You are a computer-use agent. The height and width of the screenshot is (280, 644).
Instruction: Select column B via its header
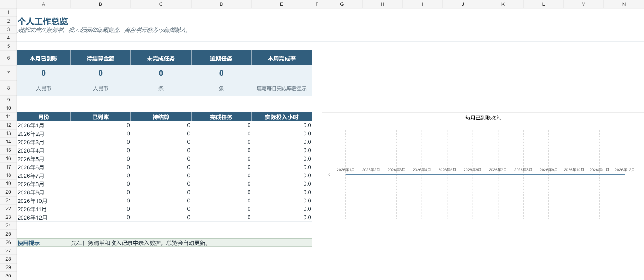pyautogui.click(x=101, y=4)
